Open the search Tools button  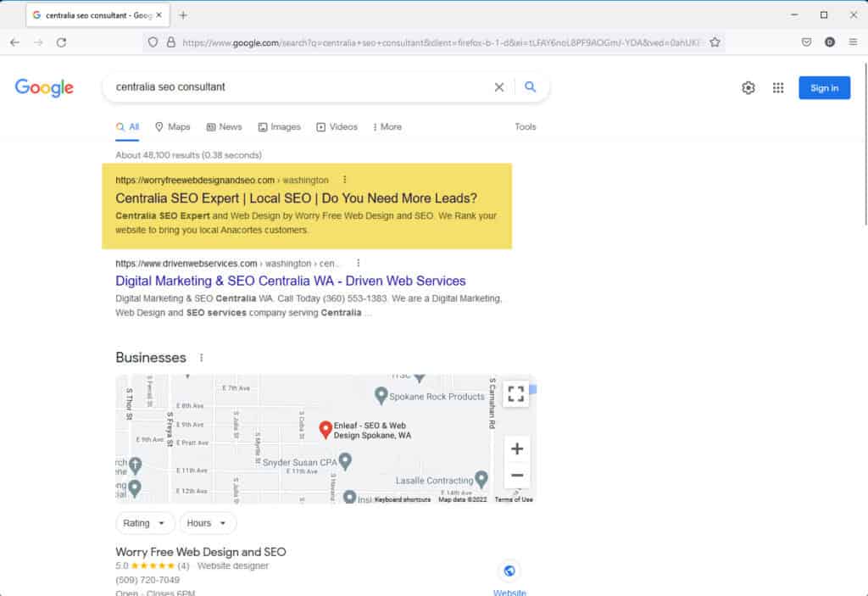pyautogui.click(x=526, y=127)
